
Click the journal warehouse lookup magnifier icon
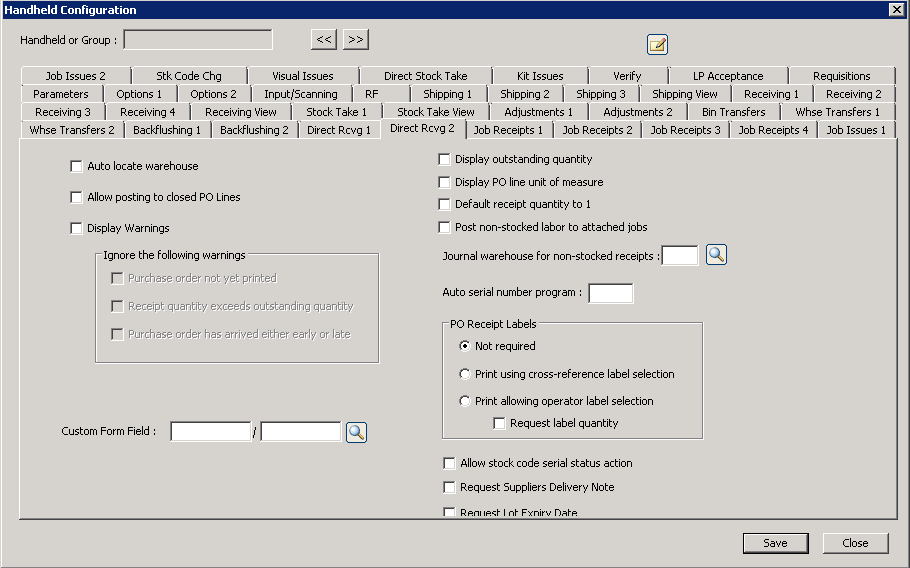tap(716, 255)
